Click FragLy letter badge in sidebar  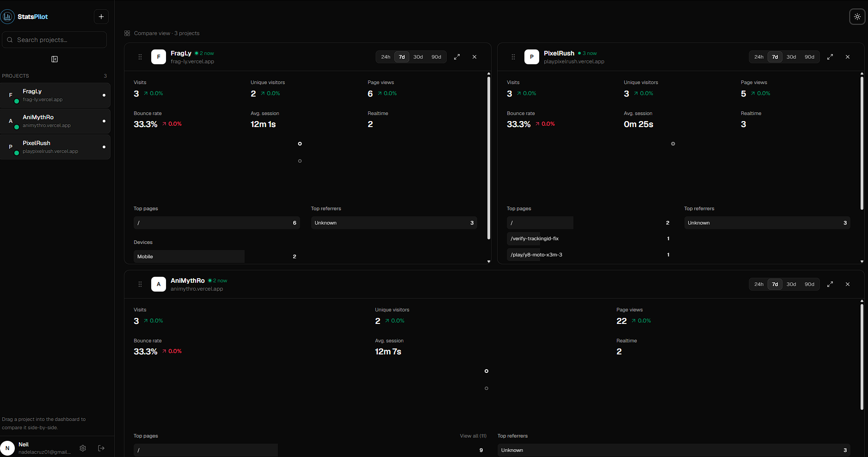pos(11,95)
